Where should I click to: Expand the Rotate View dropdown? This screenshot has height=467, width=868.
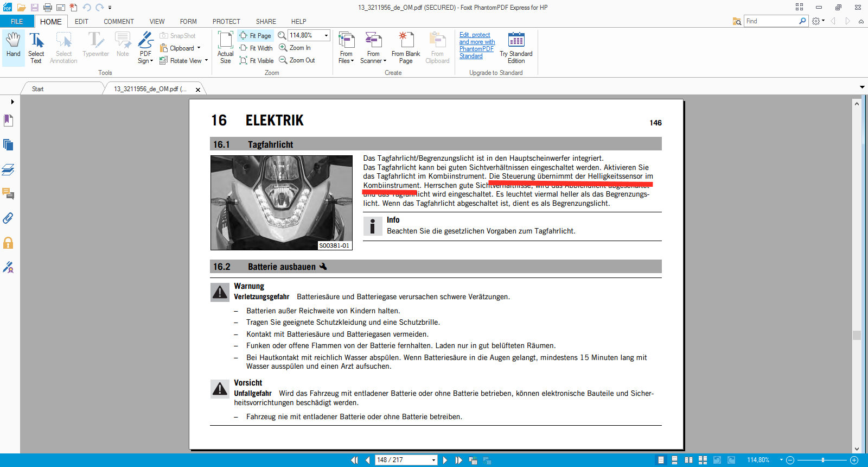tap(206, 60)
